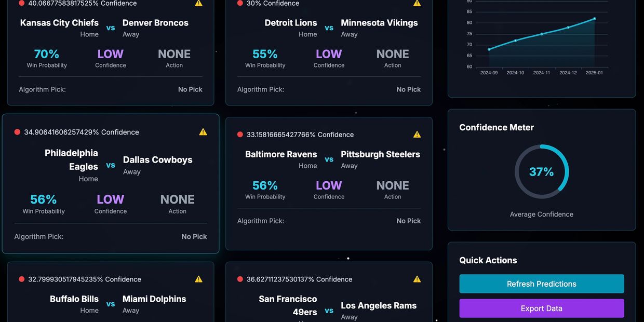The height and width of the screenshot is (322, 644).
Task: Click warning icon on 49ers vs Rams card
Action: [417, 279]
